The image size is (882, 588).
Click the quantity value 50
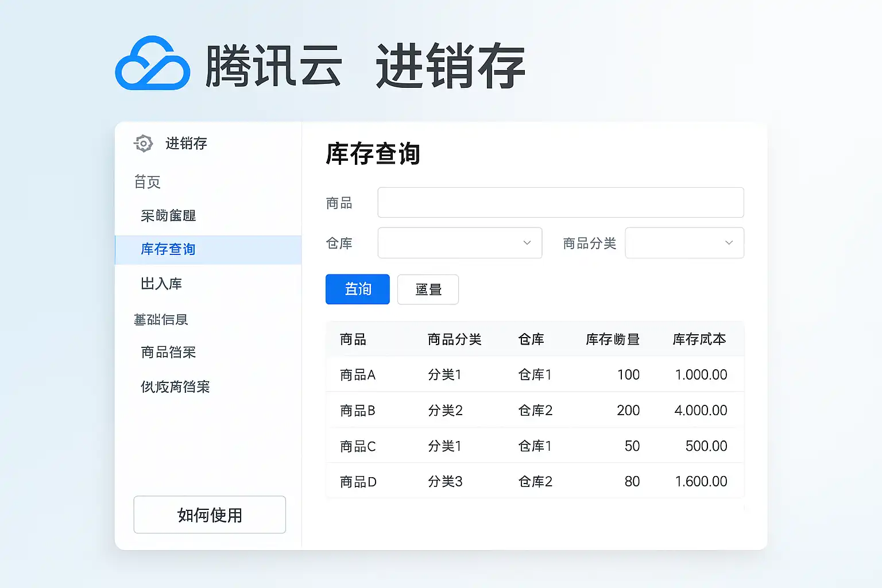click(632, 446)
